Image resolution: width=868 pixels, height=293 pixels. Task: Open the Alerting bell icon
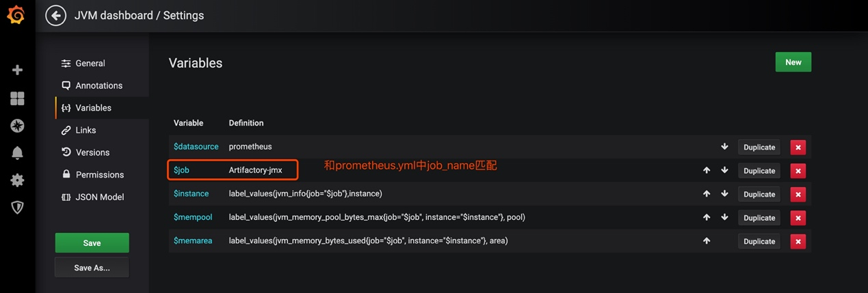pos(17,153)
